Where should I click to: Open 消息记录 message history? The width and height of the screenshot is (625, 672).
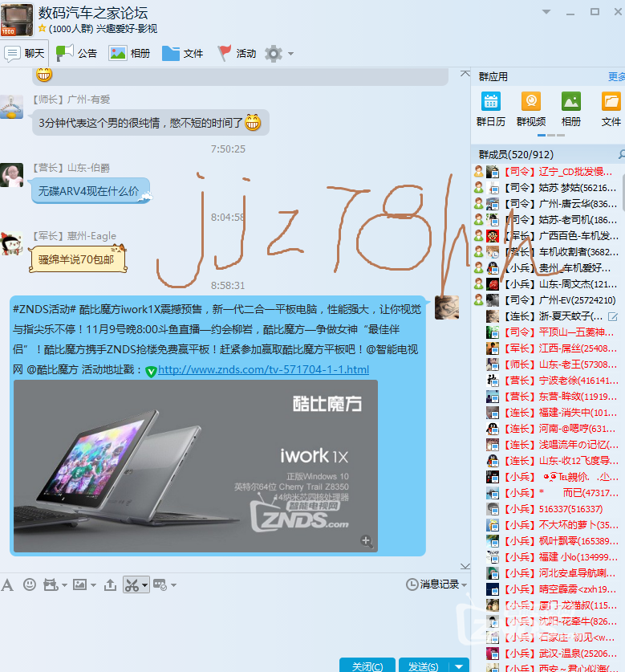432,584
